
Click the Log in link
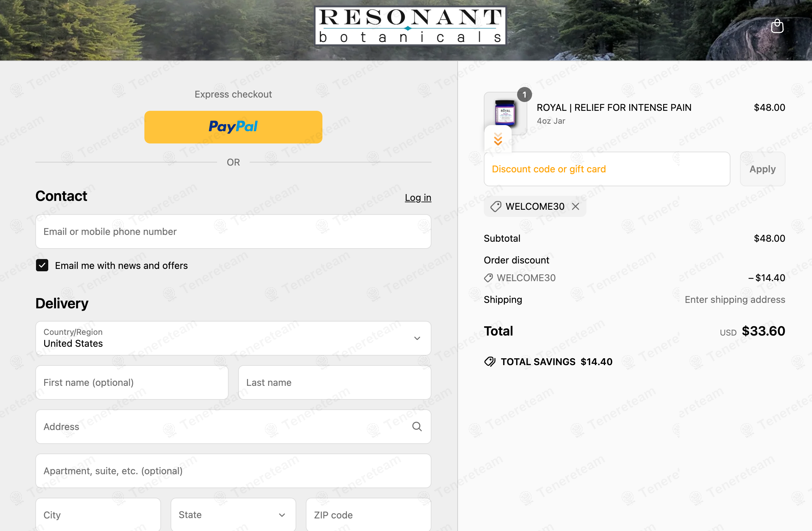[418, 198]
